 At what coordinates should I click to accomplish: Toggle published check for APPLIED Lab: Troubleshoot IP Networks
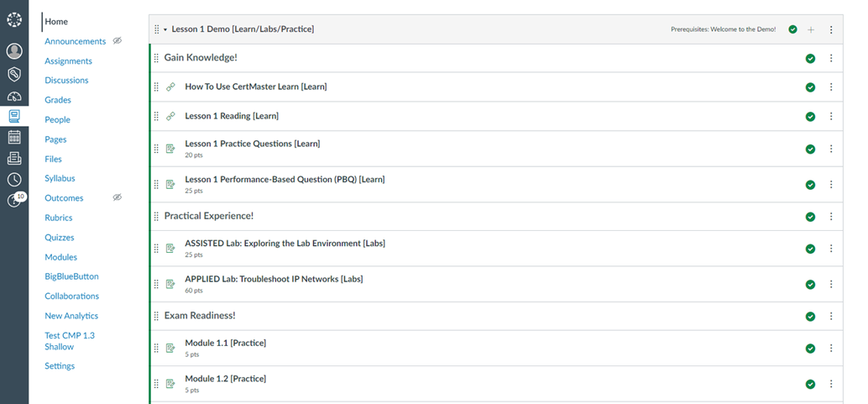(x=810, y=284)
